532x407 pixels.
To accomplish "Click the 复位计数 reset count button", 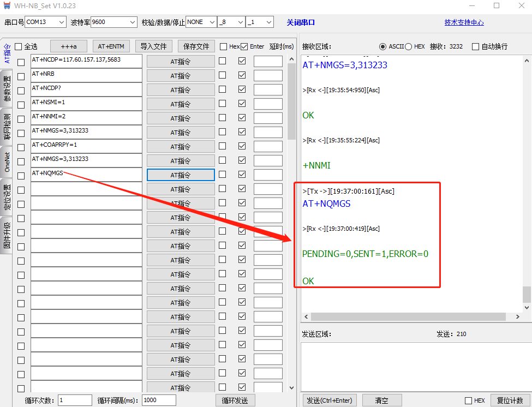I will coord(510,400).
